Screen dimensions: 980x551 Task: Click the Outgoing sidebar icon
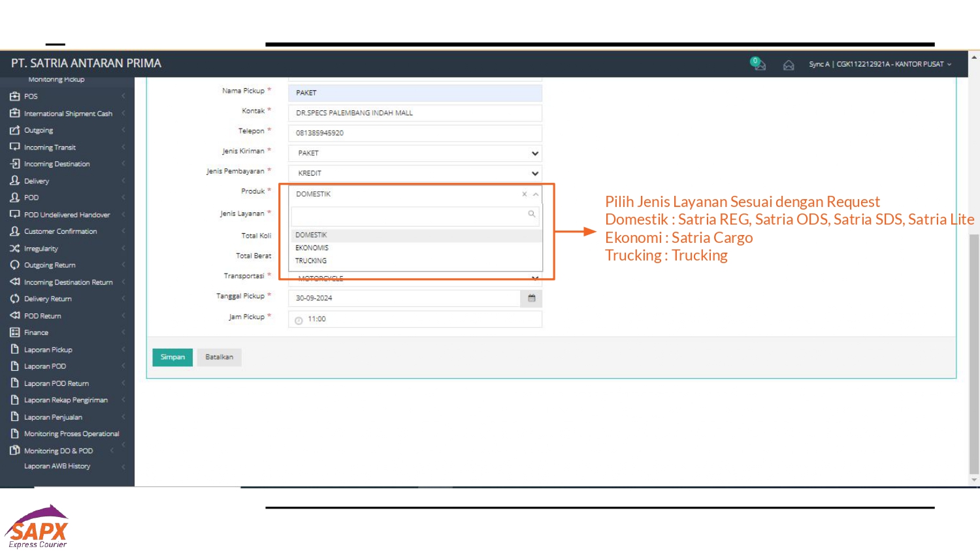click(14, 130)
